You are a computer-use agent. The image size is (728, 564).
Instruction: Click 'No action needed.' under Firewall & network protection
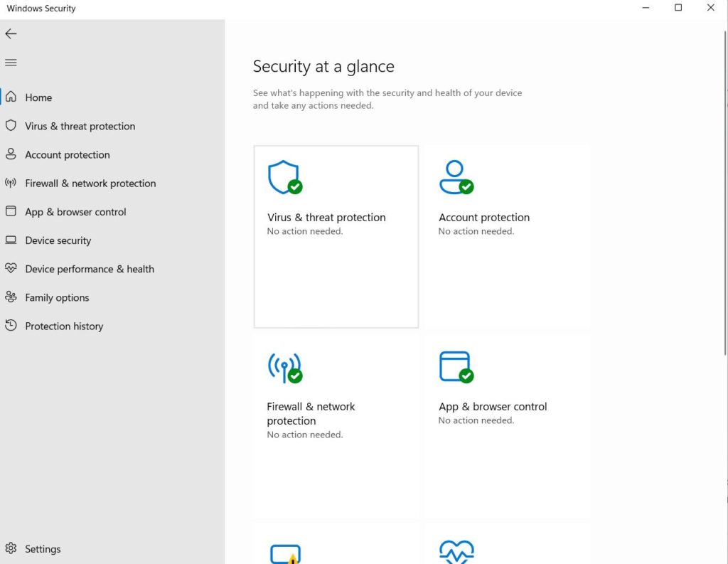tap(304, 435)
